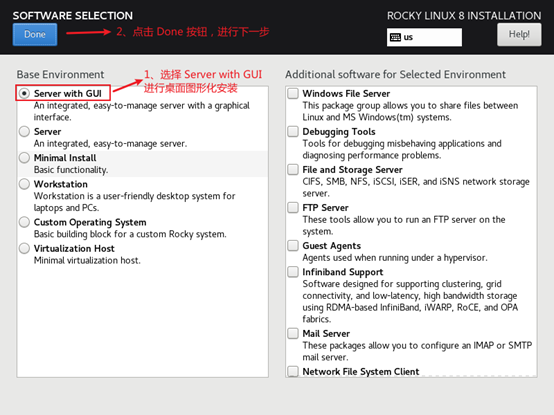Click 'Basic building block for a custom Rocky system.'
This screenshot has height=415, width=554.
130,234
